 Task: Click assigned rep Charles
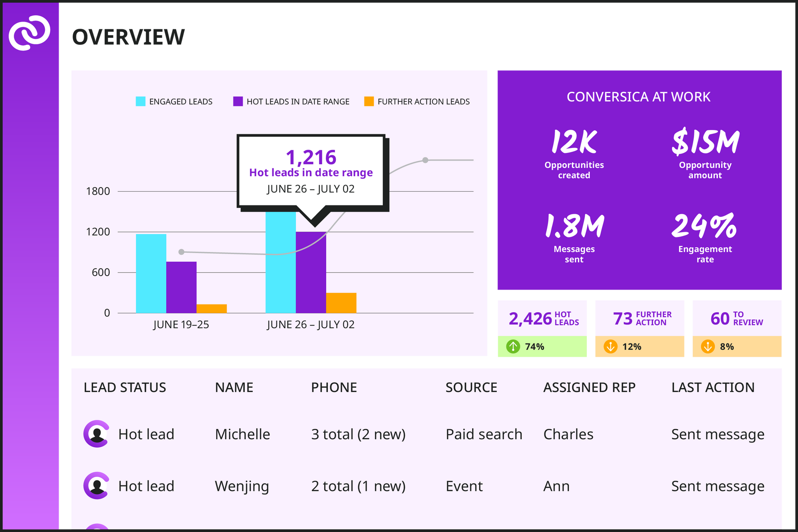[568, 434]
